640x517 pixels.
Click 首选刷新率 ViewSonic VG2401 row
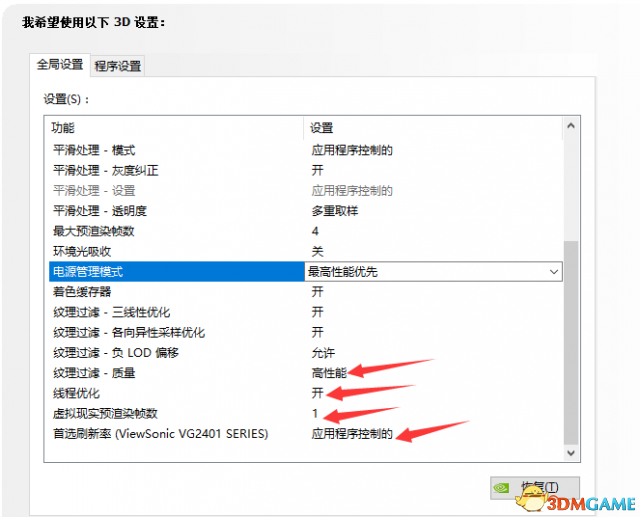[x=306, y=434]
